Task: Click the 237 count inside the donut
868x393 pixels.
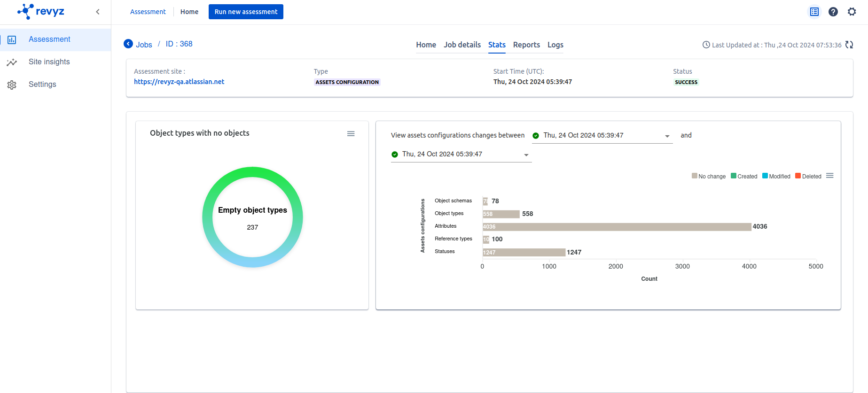Action: pyautogui.click(x=252, y=227)
